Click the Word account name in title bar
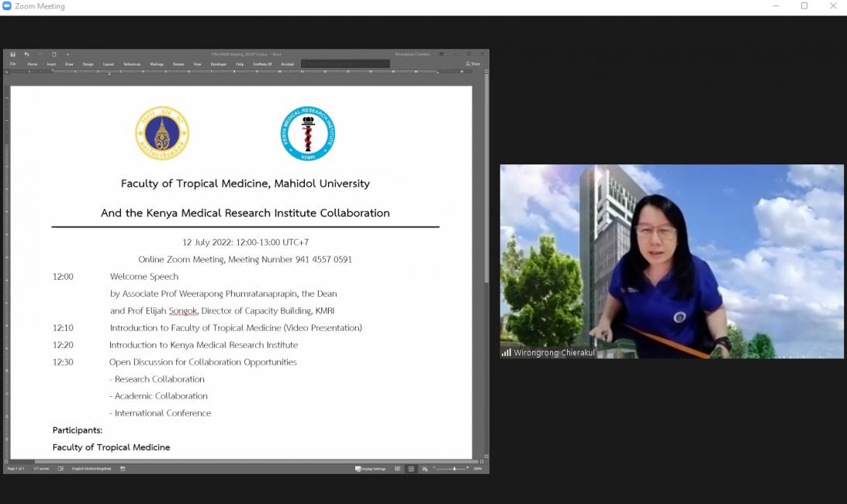The height and width of the screenshot is (504, 847). point(413,54)
